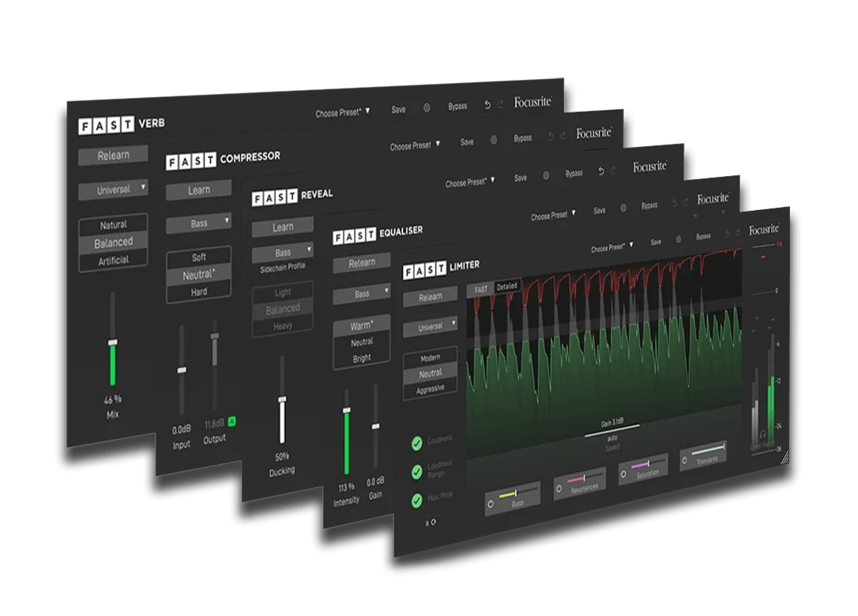Toggle Bypass in the FAST Limiter window

[703, 236]
